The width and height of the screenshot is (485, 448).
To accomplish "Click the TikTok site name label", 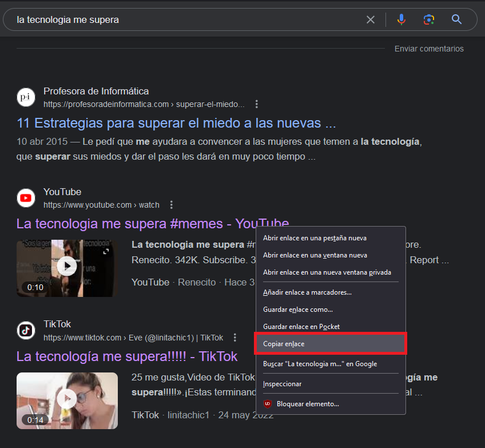I will pyautogui.click(x=57, y=324).
